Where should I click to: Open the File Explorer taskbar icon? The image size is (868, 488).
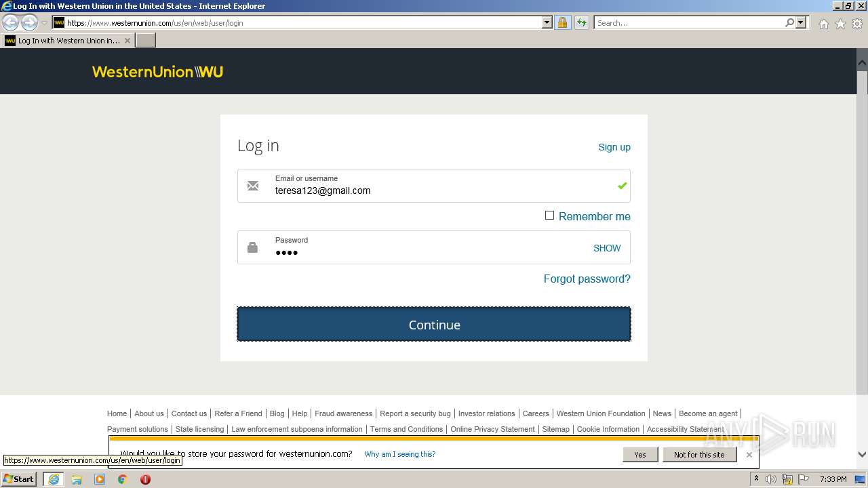pyautogui.click(x=77, y=479)
